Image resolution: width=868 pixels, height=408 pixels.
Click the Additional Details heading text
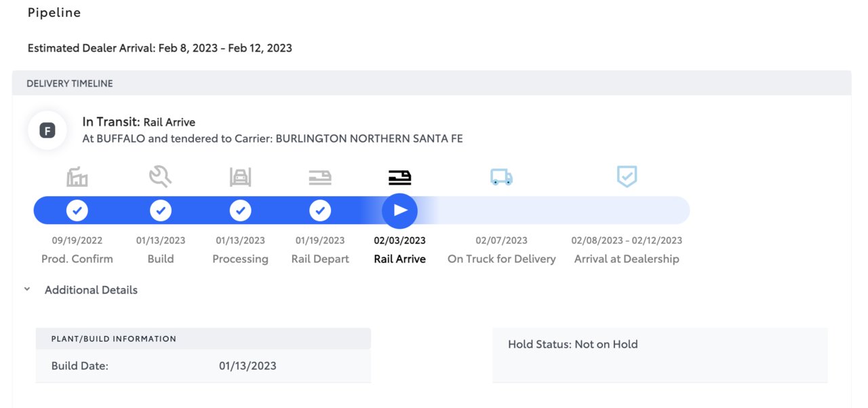91,290
